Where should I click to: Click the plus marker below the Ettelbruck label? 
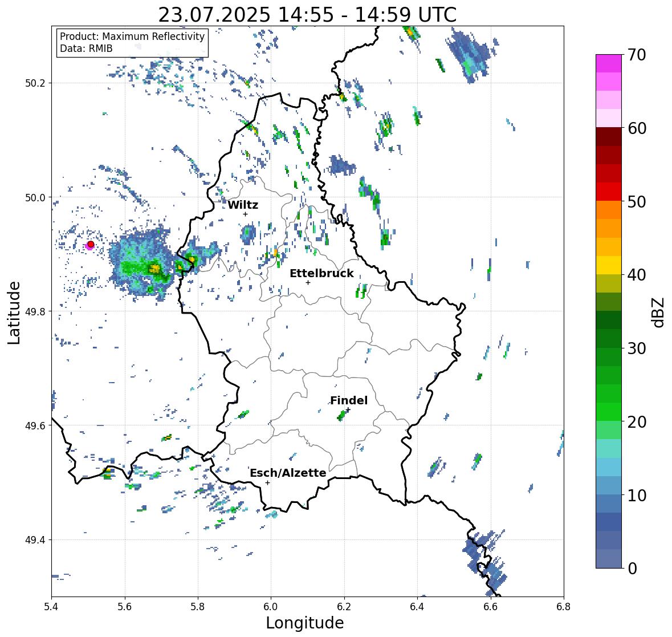pos(308,282)
